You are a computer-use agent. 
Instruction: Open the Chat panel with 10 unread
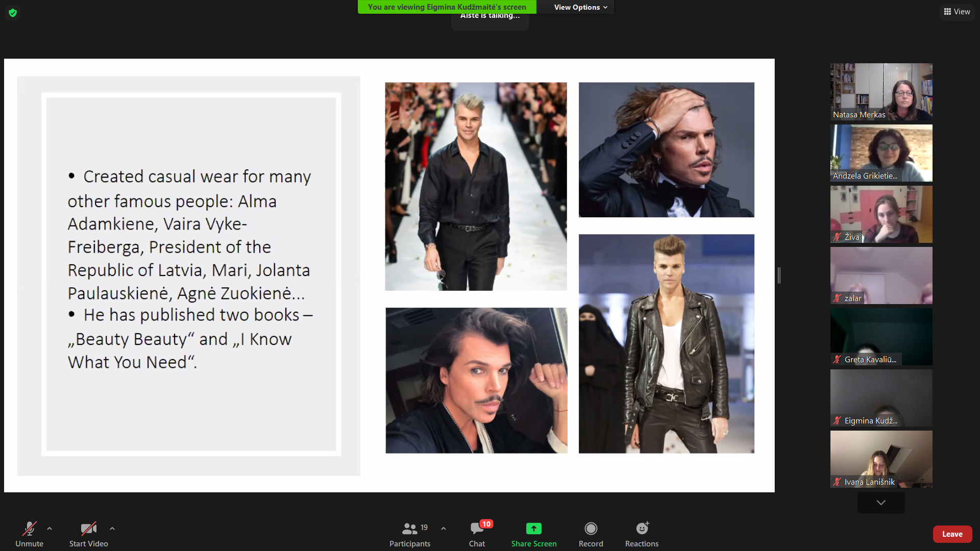point(477,534)
